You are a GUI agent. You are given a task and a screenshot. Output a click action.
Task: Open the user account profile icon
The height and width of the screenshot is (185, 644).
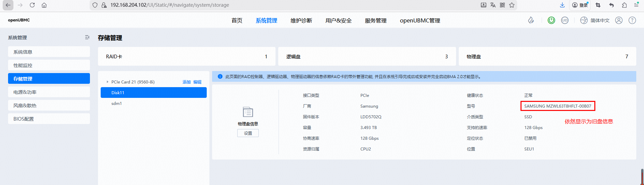619,20
